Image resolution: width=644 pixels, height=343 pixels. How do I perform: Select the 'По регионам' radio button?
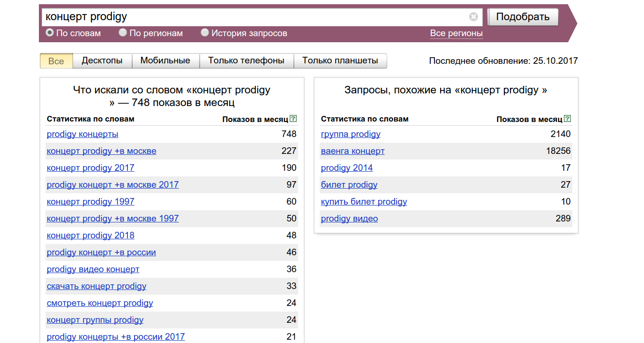[x=123, y=33]
